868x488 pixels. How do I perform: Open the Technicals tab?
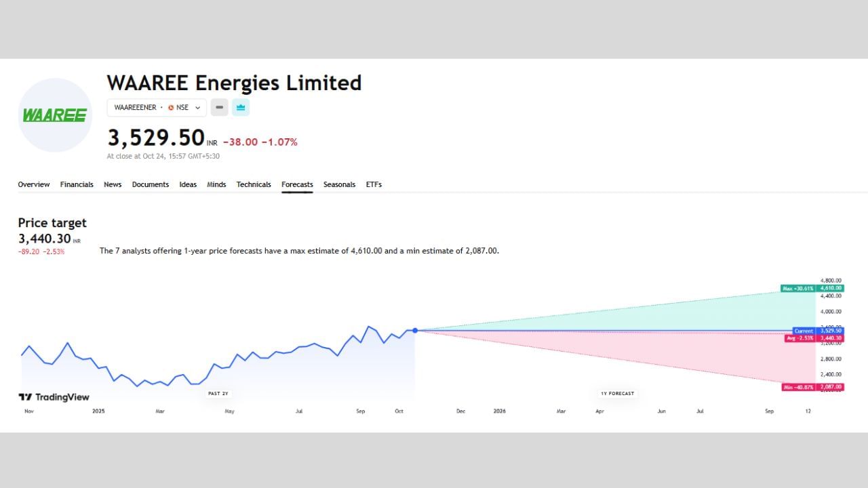253,184
